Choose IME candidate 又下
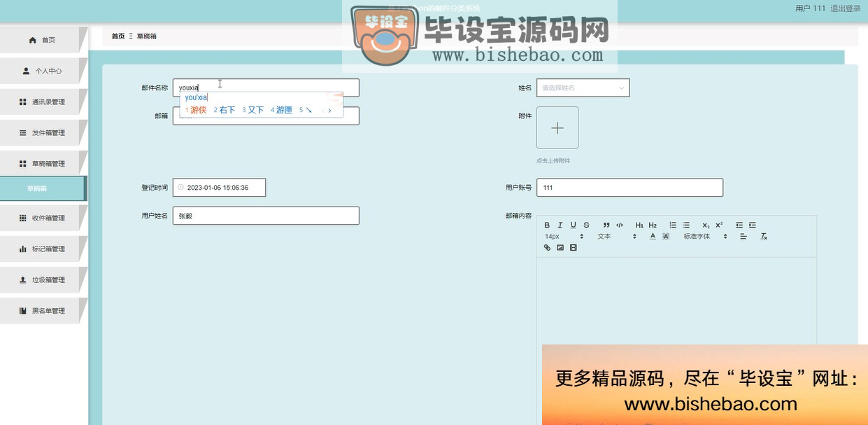 point(253,110)
